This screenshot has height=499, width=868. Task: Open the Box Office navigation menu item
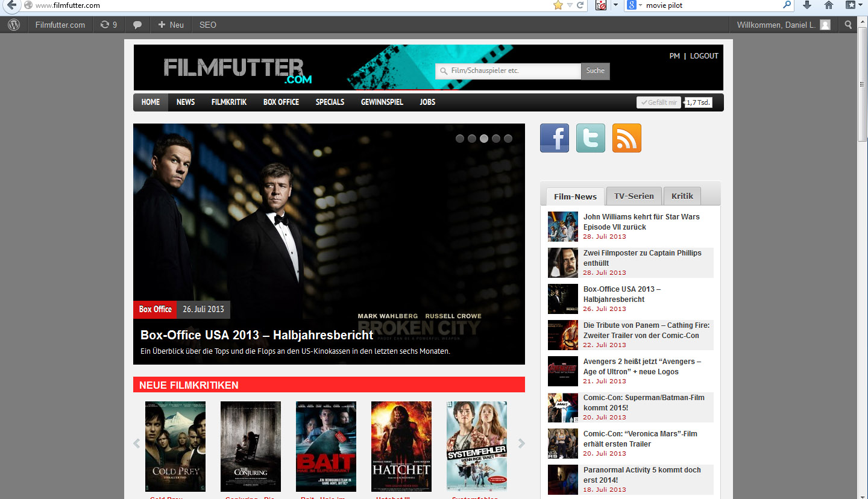[281, 102]
